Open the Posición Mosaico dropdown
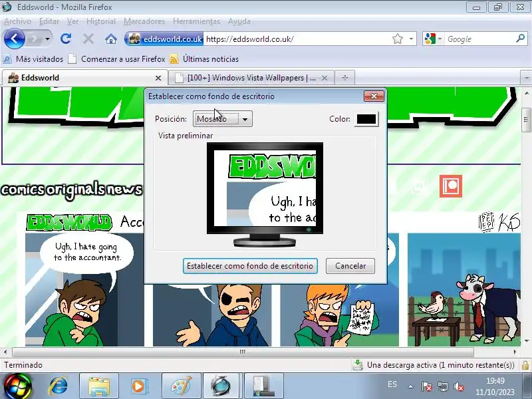Screen dimensions: 532x399 point(223,119)
